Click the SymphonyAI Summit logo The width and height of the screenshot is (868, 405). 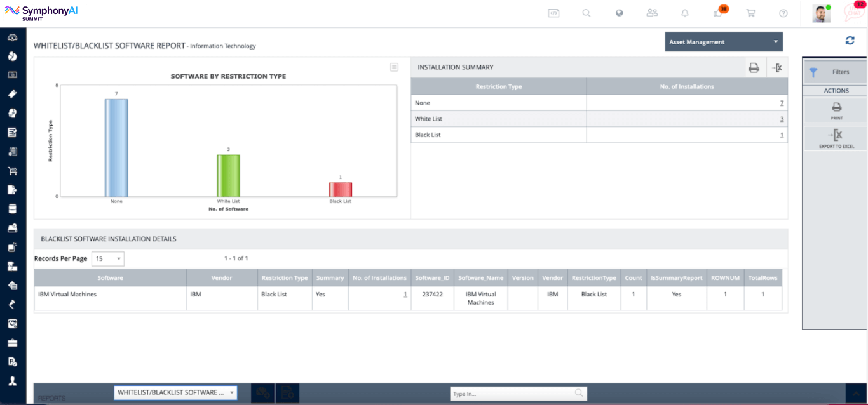click(42, 13)
